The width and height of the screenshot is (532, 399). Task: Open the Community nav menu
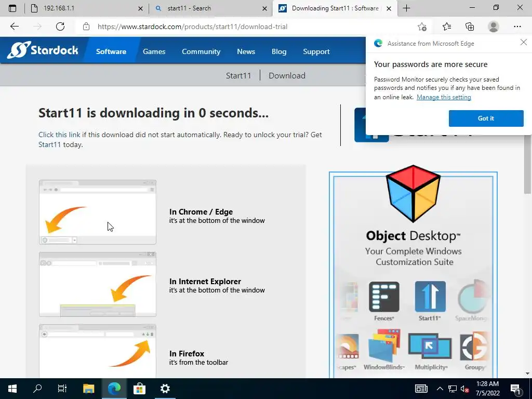(201, 51)
